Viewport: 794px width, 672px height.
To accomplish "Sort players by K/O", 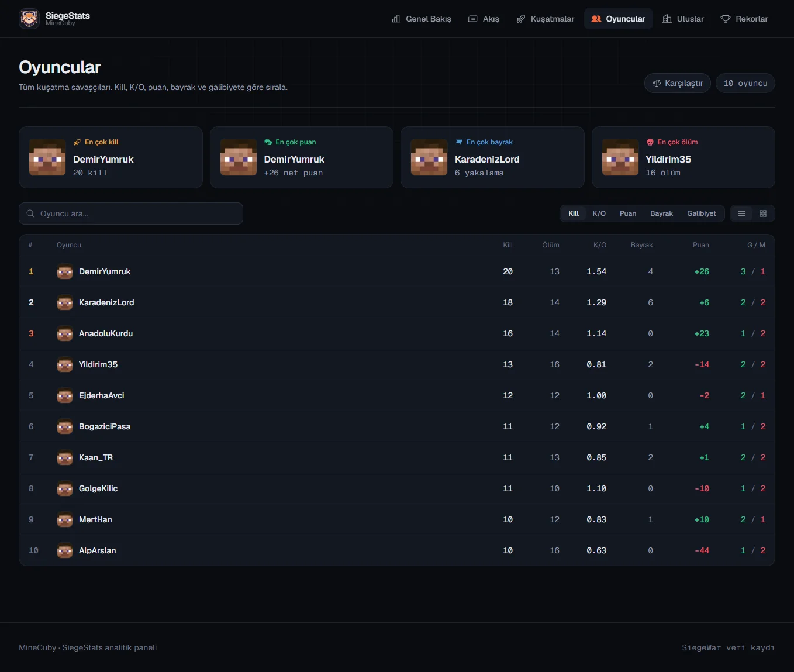I will pos(599,213).
